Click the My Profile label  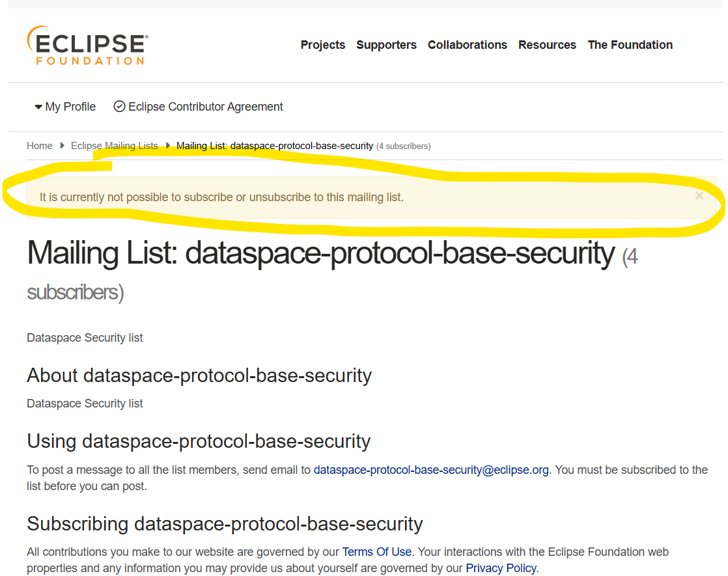point(70,107)
